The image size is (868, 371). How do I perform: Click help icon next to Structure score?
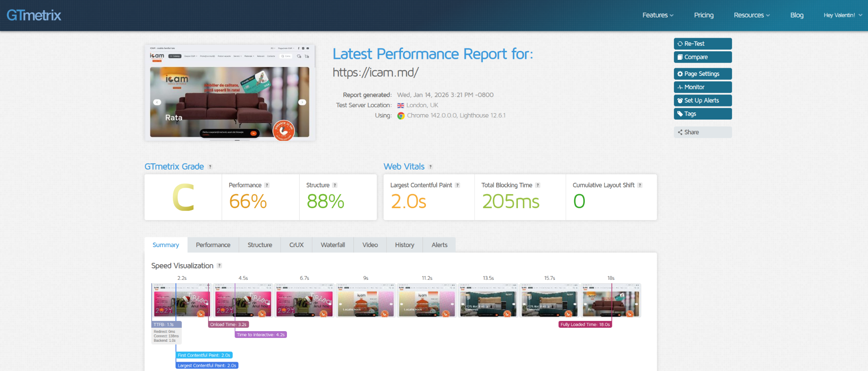pos(335,185)
